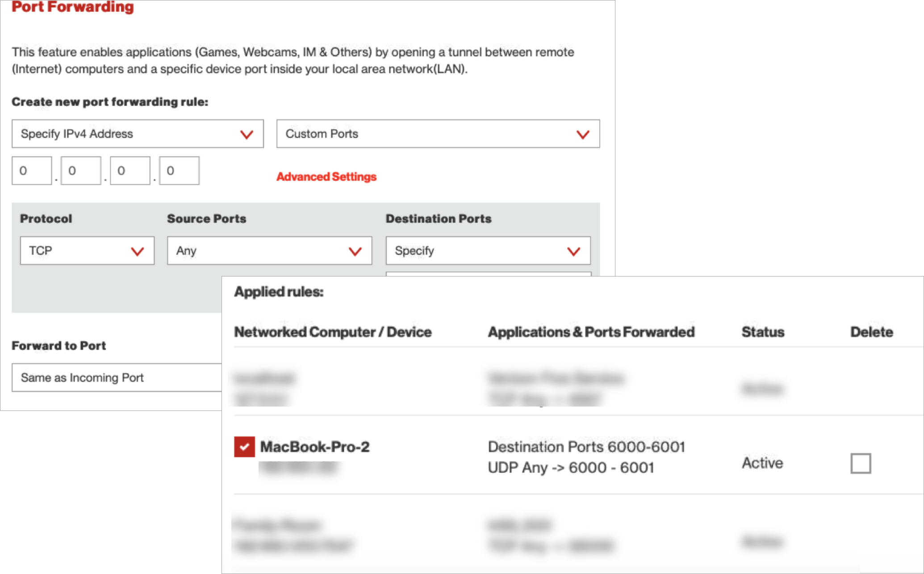
Task: Click the fourth IP address octet field
Action: tap(179, 171)
